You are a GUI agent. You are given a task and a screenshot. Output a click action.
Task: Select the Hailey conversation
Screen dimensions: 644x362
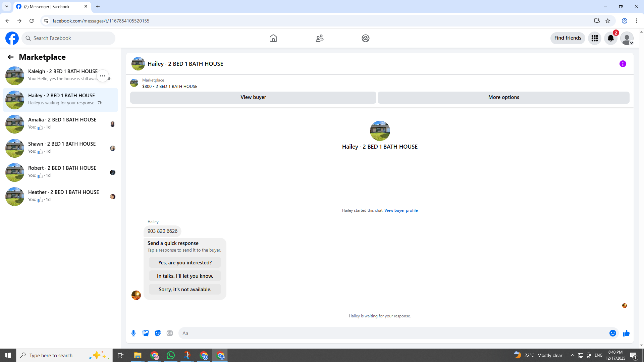tap(60, 100)
